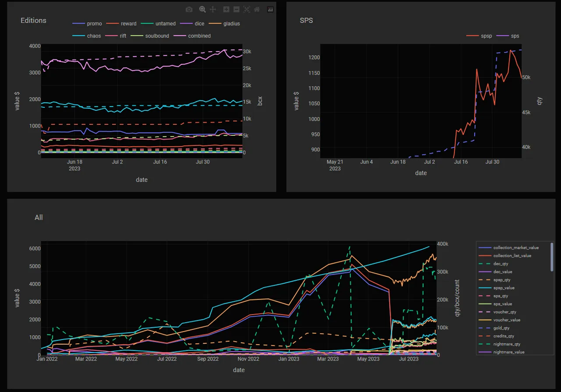Screen dimensions: 561x392
Task: Click the qty axis label in SPS
Action: tap(540, 101)
